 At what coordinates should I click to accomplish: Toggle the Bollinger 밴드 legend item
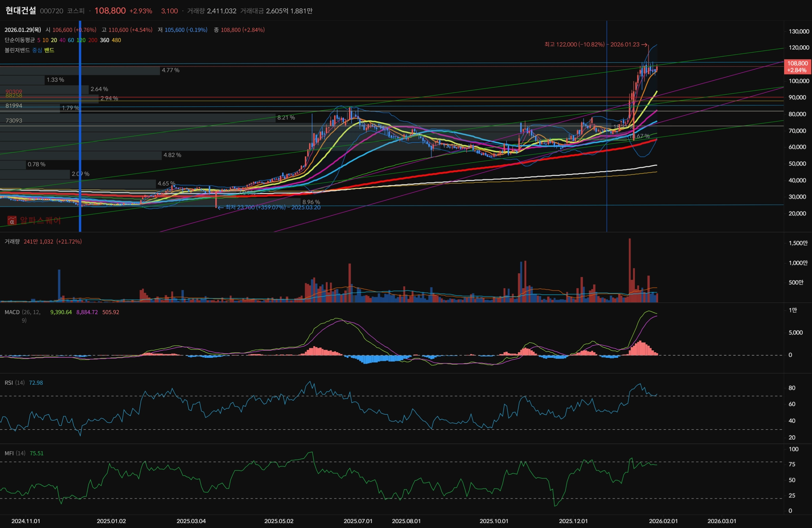point(49,50)
